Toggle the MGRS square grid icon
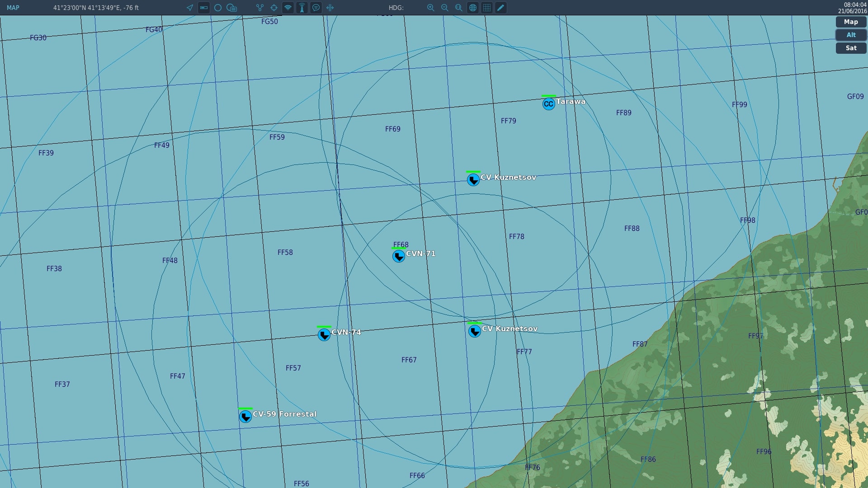 [487, 8]
